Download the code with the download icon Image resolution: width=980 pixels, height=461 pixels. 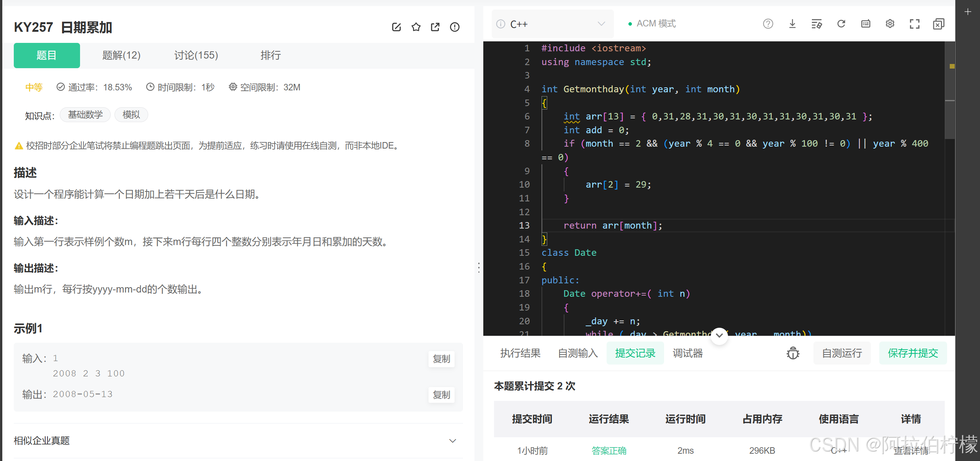tap(792, 24)
